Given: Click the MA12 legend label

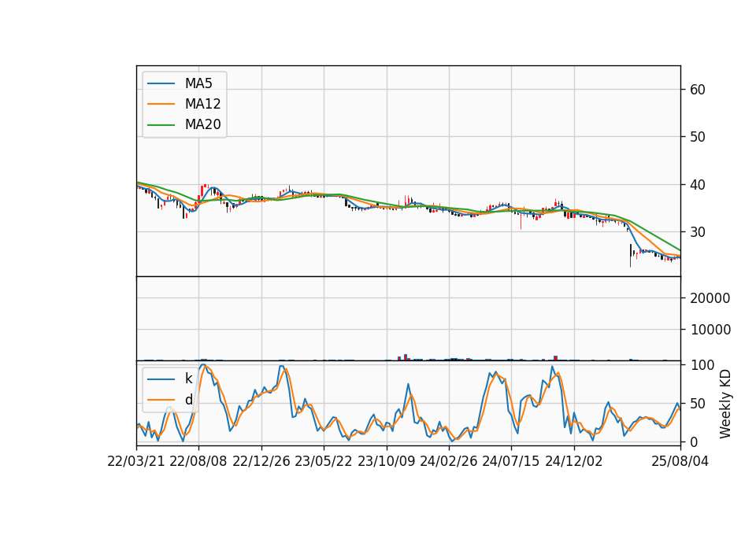Looking at the screenshot, I should (x=202, y=104).
